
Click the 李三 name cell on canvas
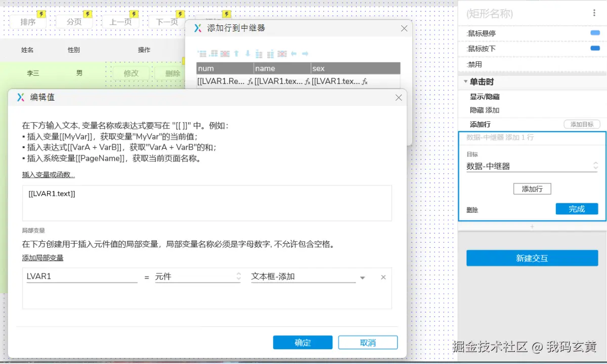(x=33, y=73)
